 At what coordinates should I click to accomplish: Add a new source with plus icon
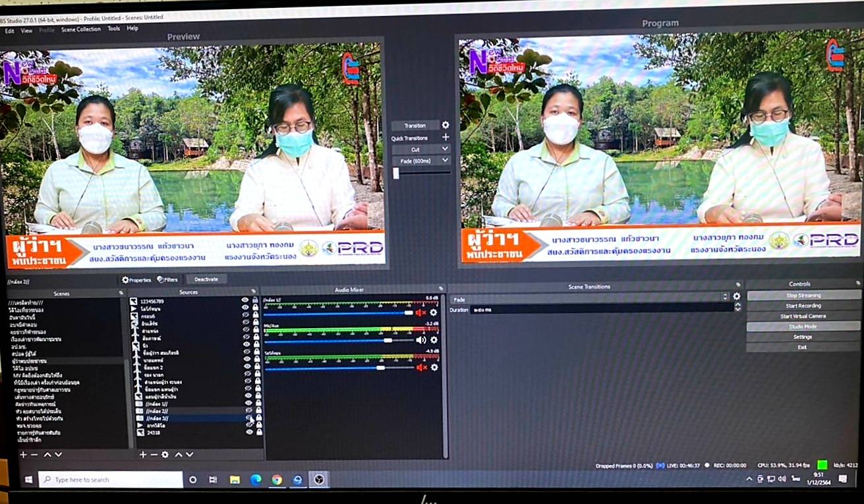pyautogui.click(x=143, y=455)
